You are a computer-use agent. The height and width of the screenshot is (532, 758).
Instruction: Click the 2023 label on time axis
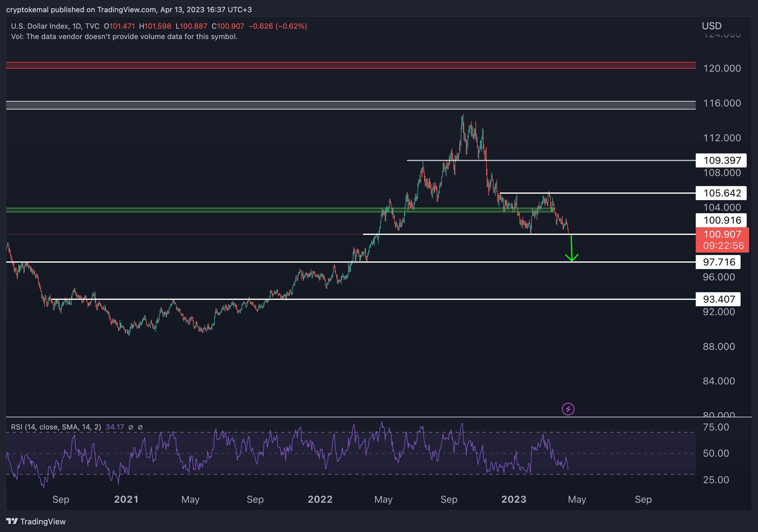pyautogui.click(x=514, y=499)
